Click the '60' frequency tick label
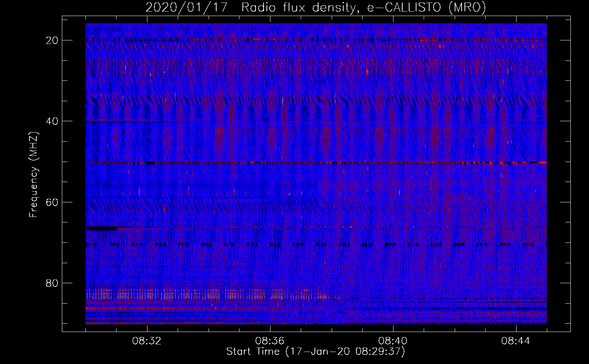The height and width of the screenshot is (364, 589). 52,202
